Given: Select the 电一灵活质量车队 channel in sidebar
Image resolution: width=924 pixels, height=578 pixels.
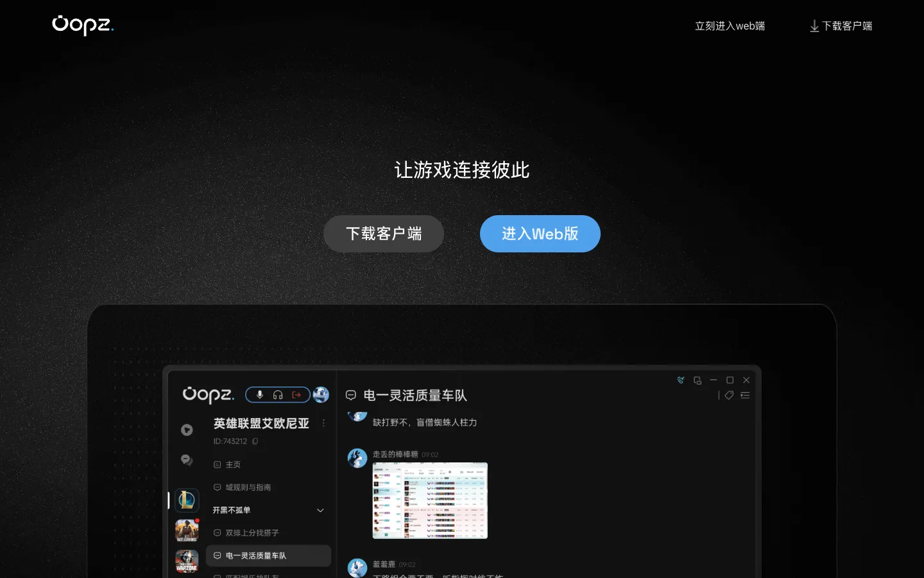Looking at the screenshot, I should [x=268, y=556].
